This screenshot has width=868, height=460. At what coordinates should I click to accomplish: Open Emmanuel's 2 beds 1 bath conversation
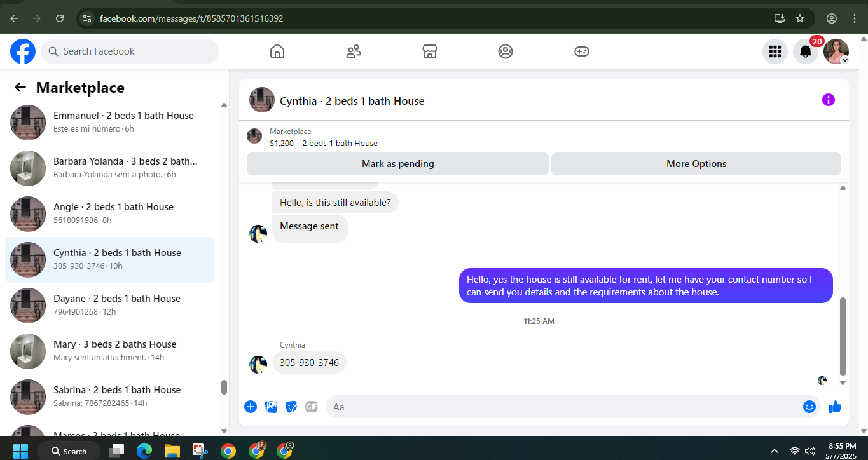pyautogui.click(x=109, y=123)
